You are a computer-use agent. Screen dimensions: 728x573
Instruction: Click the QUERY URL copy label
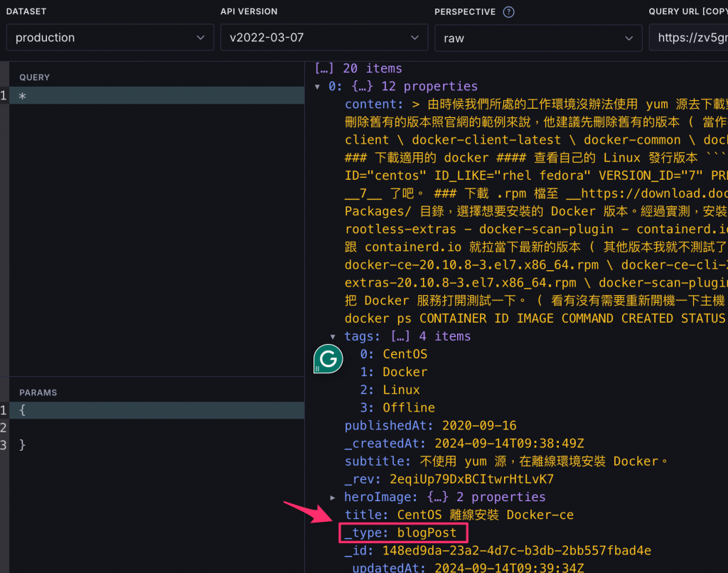pos(688,11)
